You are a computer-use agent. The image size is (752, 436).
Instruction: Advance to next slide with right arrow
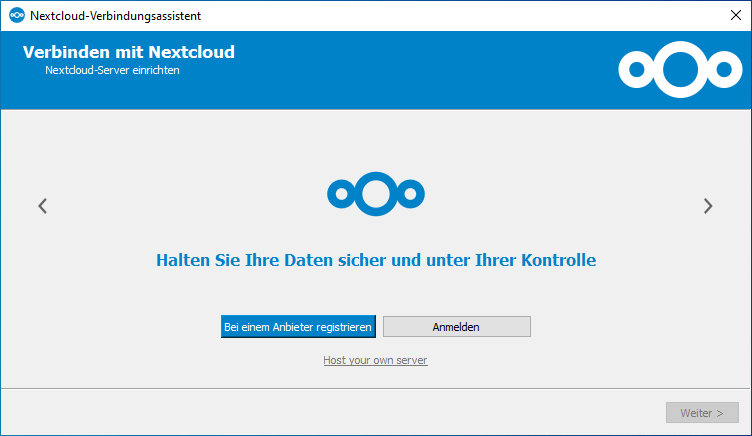click(708, 206)
